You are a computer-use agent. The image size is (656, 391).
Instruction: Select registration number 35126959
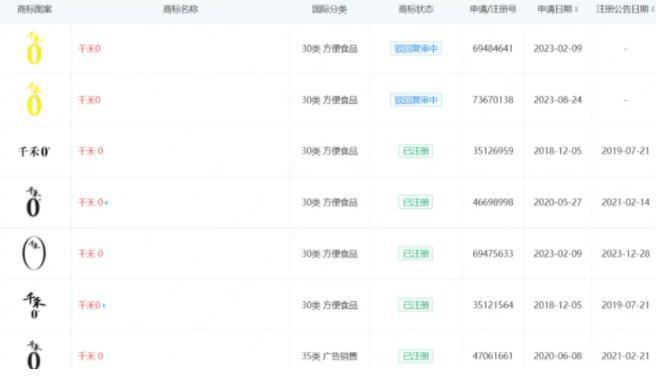(493, 151)
